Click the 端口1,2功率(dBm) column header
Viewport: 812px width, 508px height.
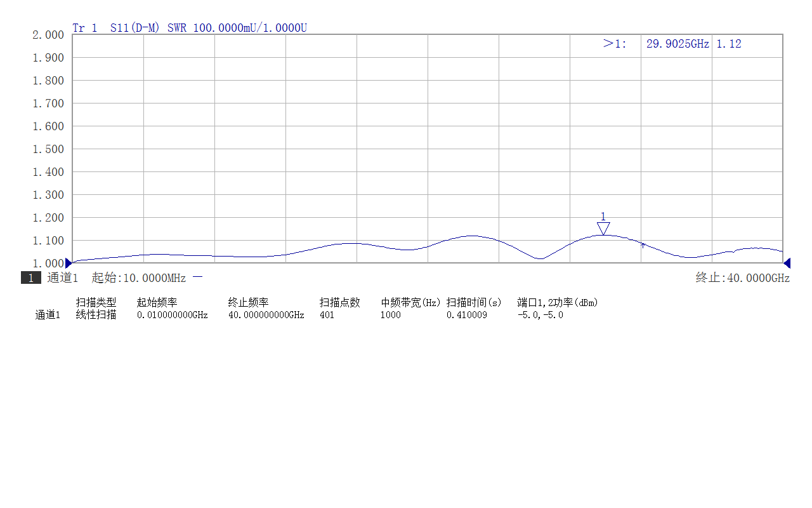coord(558,302)
